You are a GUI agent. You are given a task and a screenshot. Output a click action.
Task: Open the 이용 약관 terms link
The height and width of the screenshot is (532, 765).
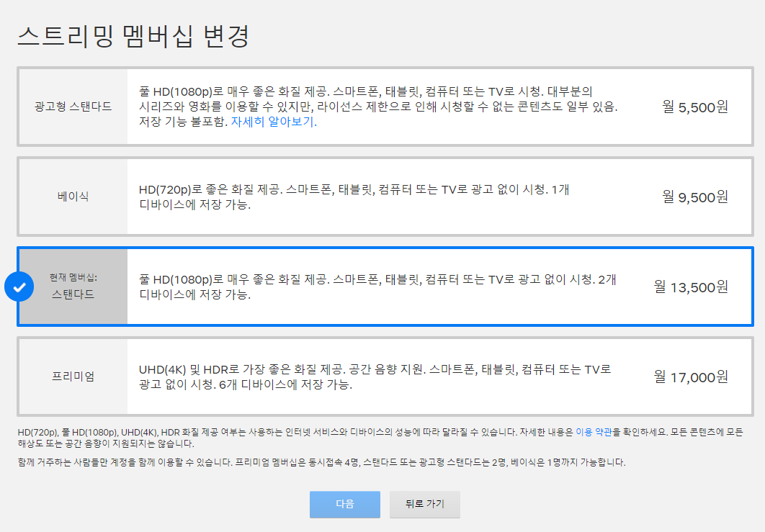click(594, 432)
